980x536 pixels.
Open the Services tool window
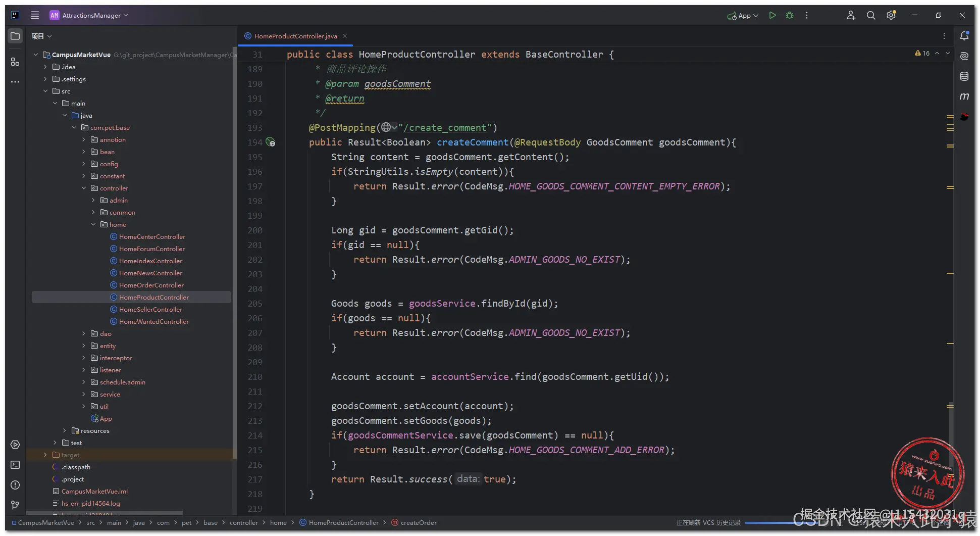pos(15,445)
